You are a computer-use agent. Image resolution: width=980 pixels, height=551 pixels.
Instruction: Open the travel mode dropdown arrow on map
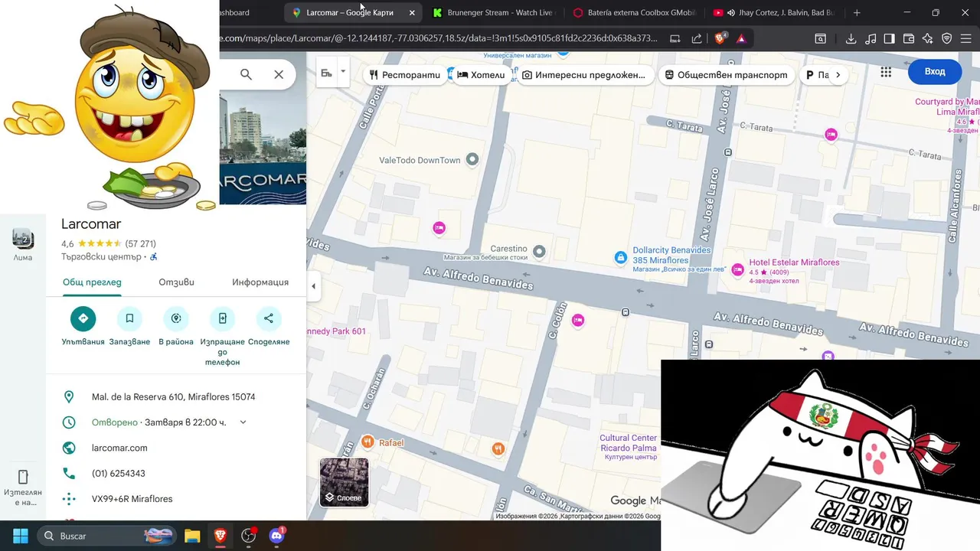pyautogui.click(x=343, y=72)
